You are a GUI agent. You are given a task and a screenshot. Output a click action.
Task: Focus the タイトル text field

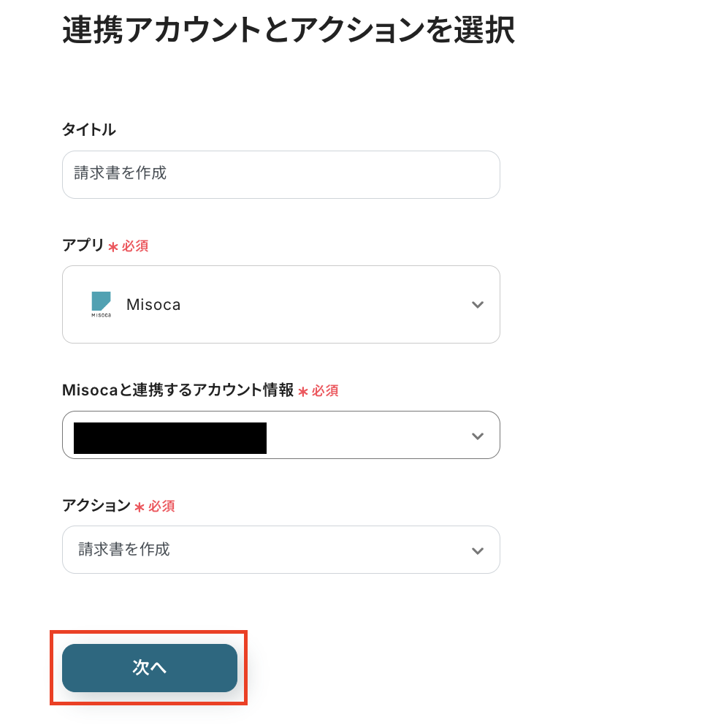(281, 175)
